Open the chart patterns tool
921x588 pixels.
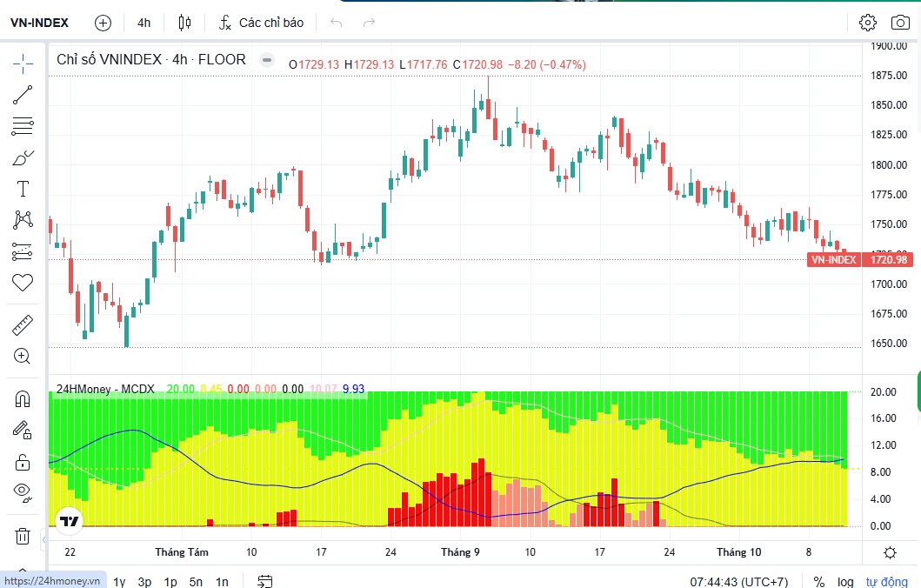pyautogui.click(x=23, y=220)
